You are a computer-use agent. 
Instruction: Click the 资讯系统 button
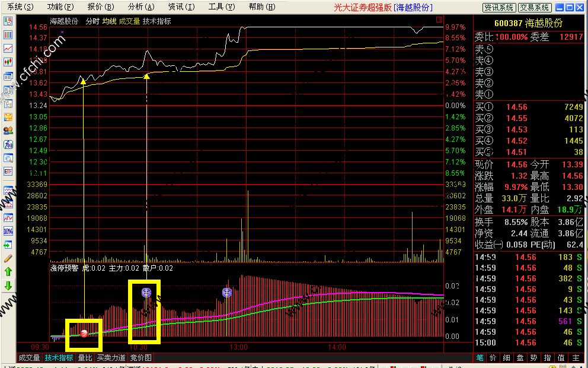[x=498, y=7]
